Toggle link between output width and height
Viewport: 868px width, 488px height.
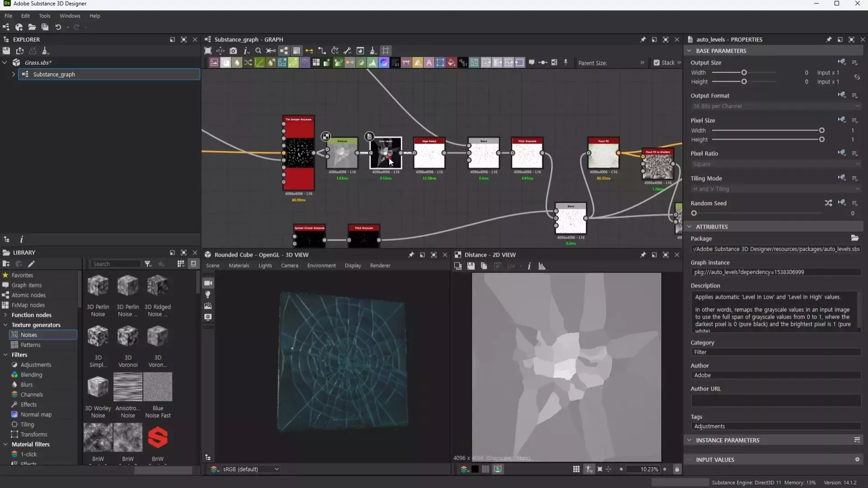(x=857, y=77)
